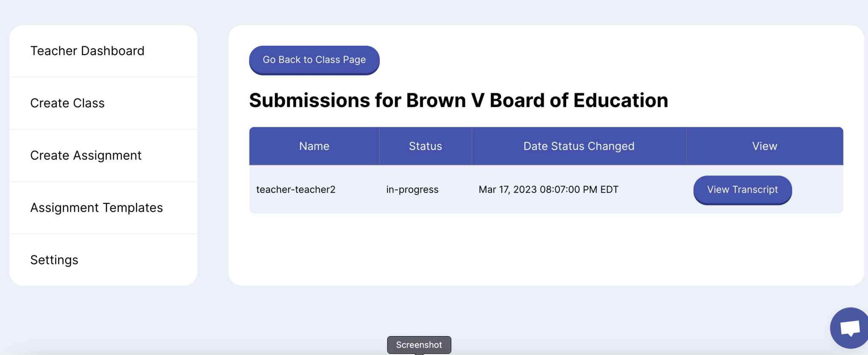Click the Submissions for Brown V Board heading
Screen dimensions: 868x355
point(458,100)
